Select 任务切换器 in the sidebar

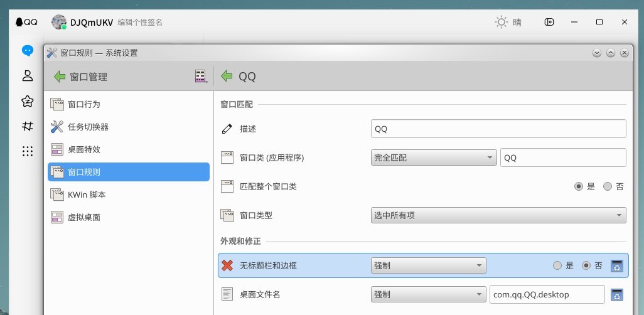click(88, 127)
